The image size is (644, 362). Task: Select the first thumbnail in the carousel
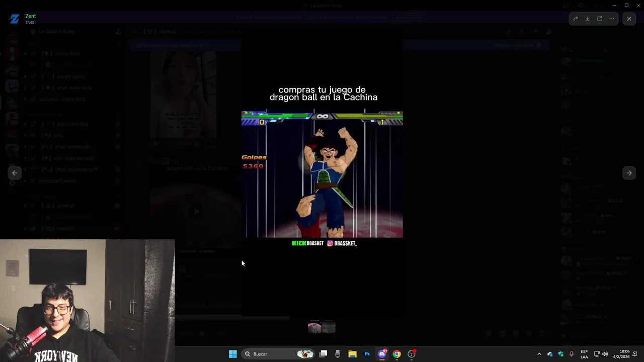click(314, 328)
